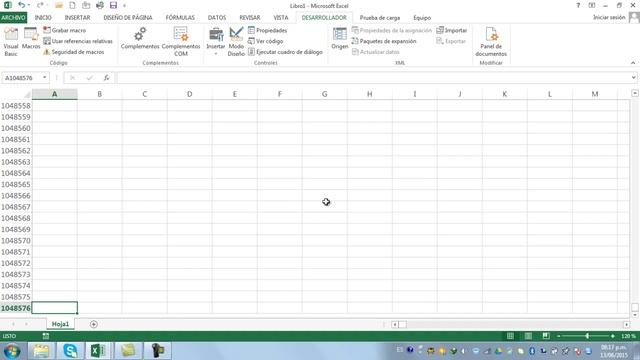The width and height of the screenshot is (640, 360).
Task: Switch to the REVISAR tab
Action: coord(250,18)
